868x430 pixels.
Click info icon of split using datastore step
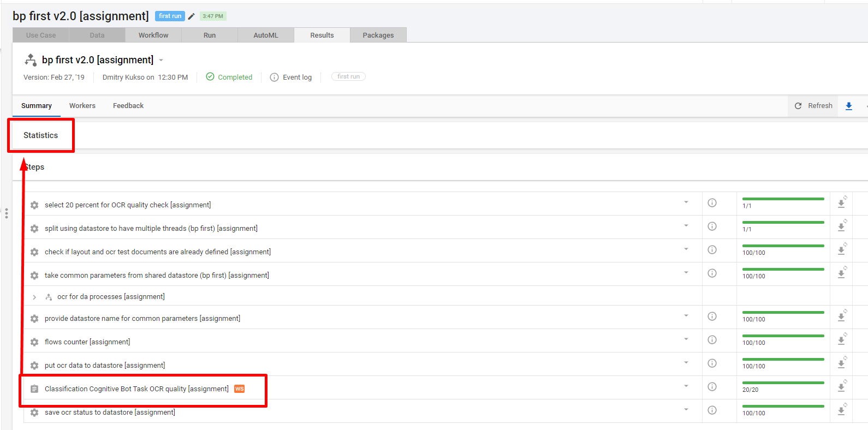pos(712,226)
